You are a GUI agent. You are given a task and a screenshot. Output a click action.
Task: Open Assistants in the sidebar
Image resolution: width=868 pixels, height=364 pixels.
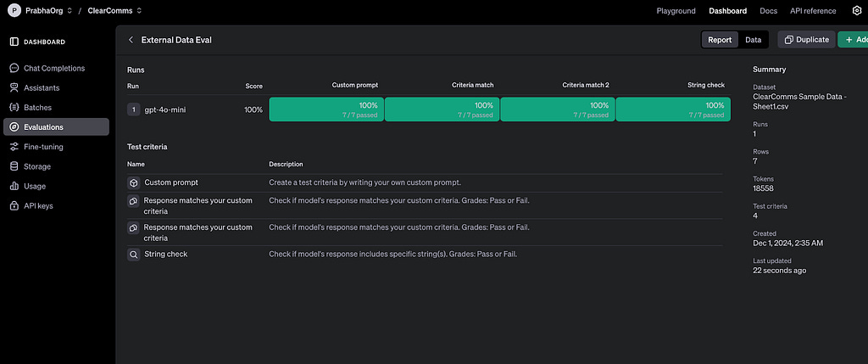tap(56, 87)
